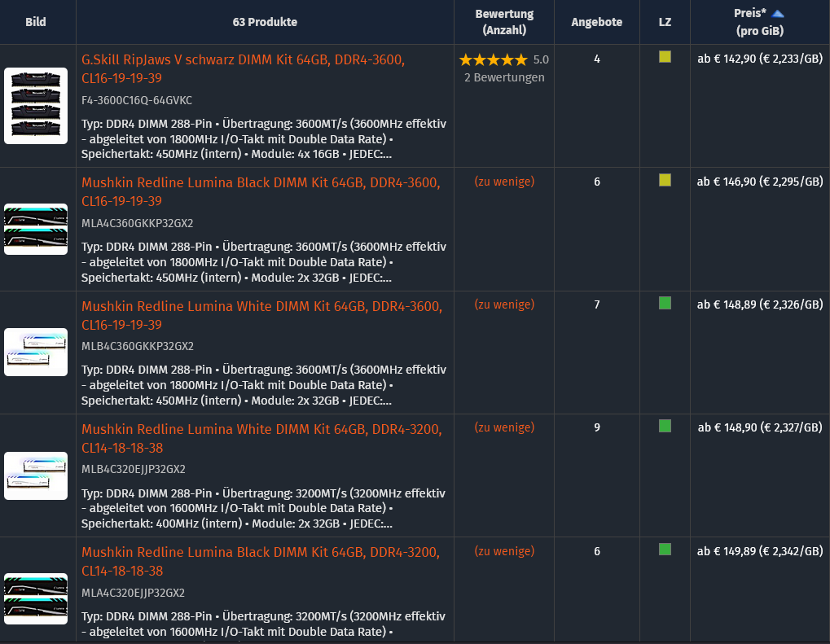Image resolution: width=830 pixels, height=644 pixels.
Task: Sort by 'Preis* (pro GiB)' column header
Action: pos(760,22)
